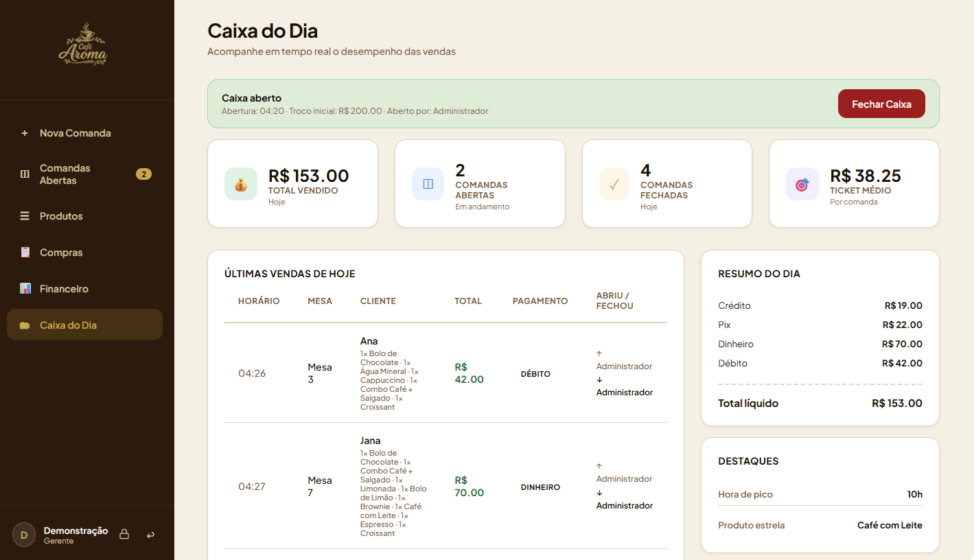Select Caixa do Dia in sidebar
974x560 pixels.
[84, 325]
